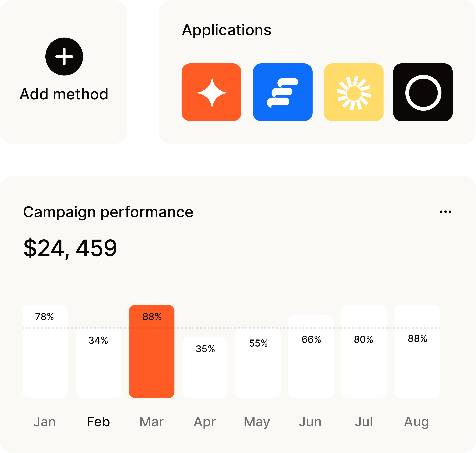Open the orange four-point star app
476x453 pixels.
coord(212,92)
